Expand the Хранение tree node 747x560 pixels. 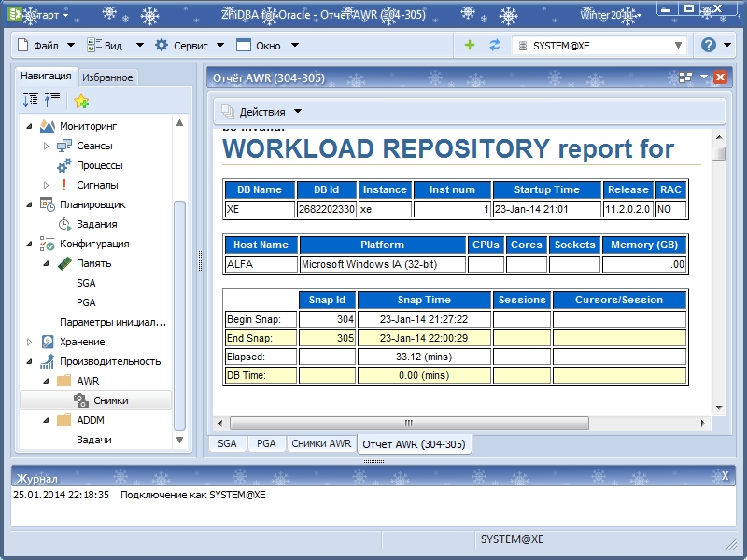(x=30, y=342)
